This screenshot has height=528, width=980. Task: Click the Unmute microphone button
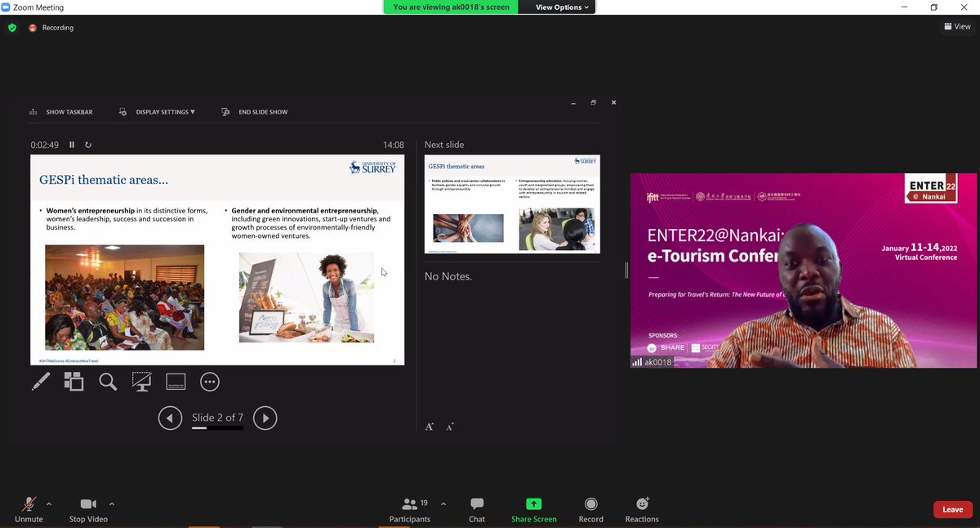[29, 510]
